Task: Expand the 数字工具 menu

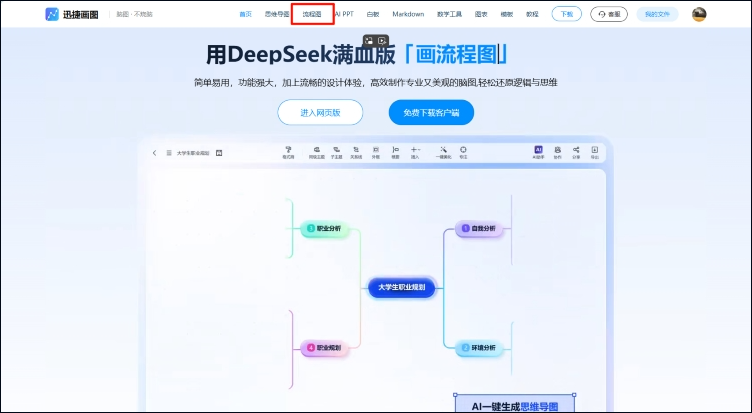Action: [x=448, y=14]
